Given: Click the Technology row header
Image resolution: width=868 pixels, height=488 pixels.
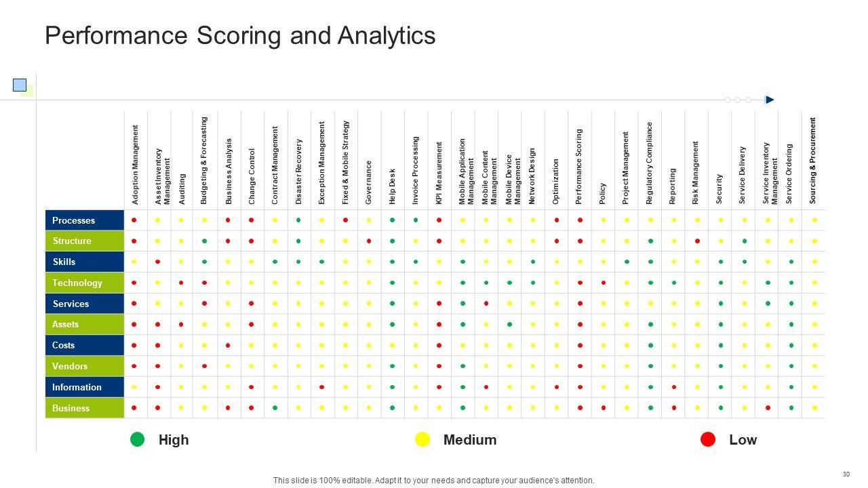Looking at the screenshot, I should pyautogui.click(x=77, y=283).
